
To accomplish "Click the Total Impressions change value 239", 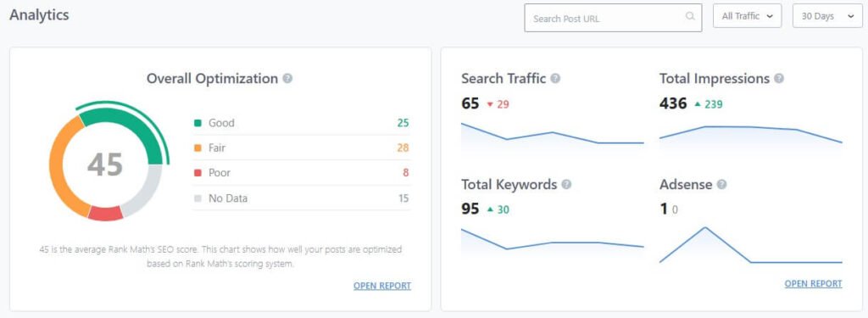I will pos(714,104).
